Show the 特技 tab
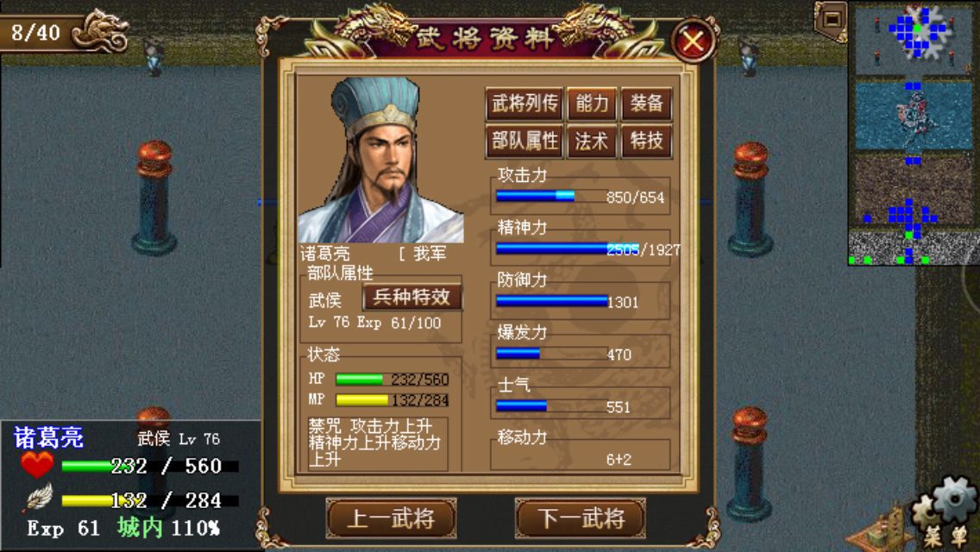This screenshot has width=980, height=552. 646,141
